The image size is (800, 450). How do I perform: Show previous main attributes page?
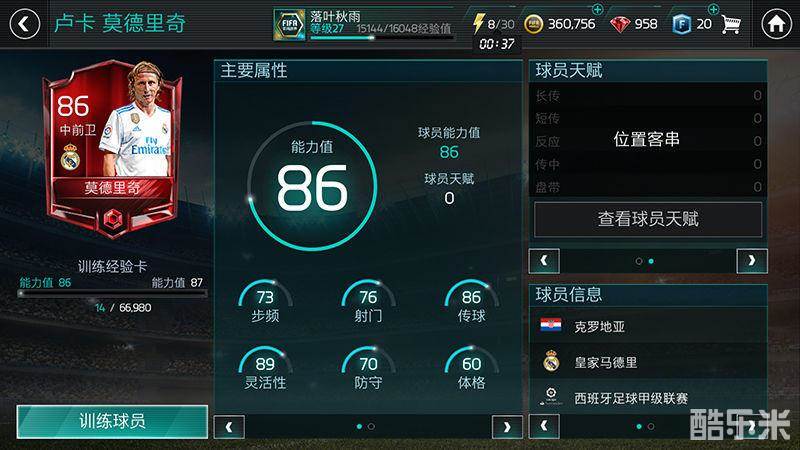[x=229, y=427]
